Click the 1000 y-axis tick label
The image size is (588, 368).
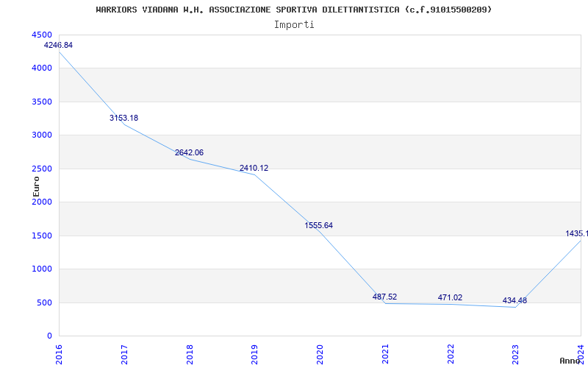pyautogui.click(x=42, y=269)
